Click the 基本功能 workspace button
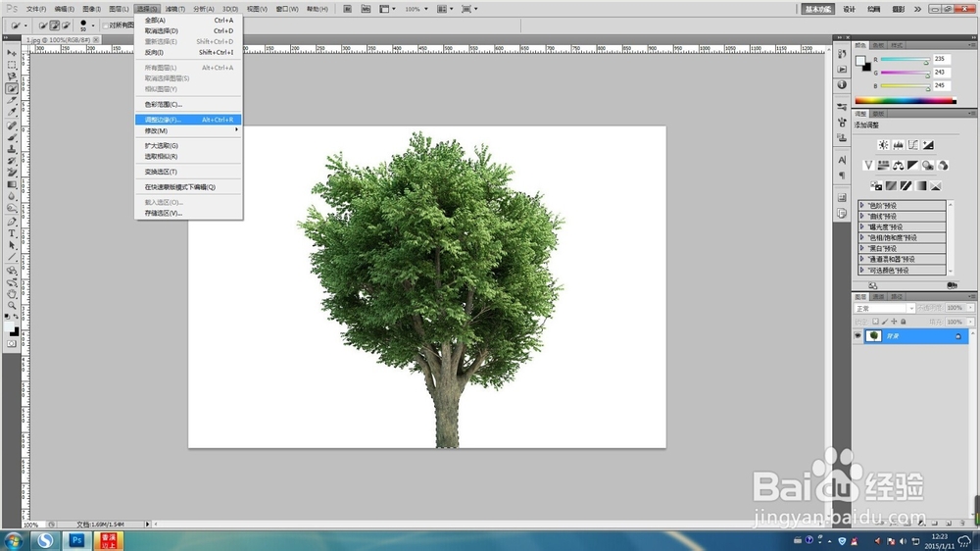The height and width of the screenshot is (551, 980). [x=818, y=9]
